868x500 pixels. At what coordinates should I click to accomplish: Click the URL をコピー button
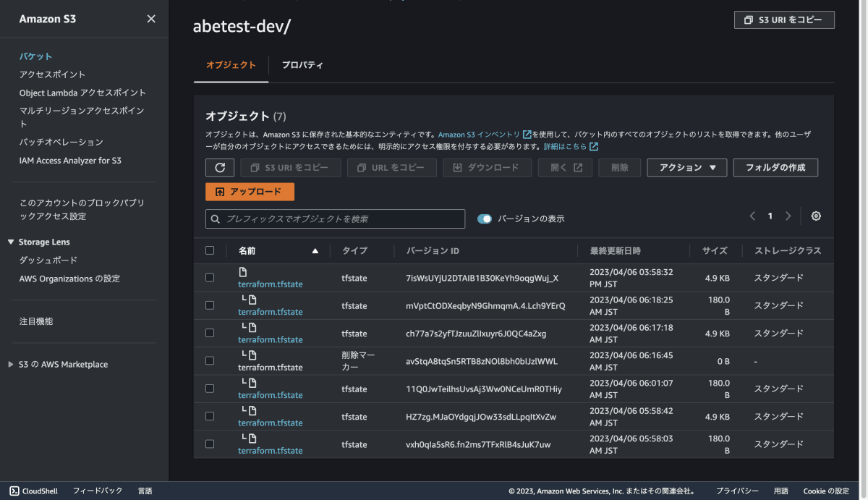pos(392,167)
